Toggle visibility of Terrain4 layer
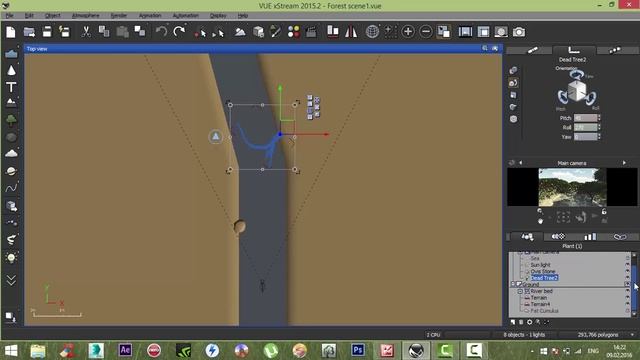640x360 pixels. point(627,304)
